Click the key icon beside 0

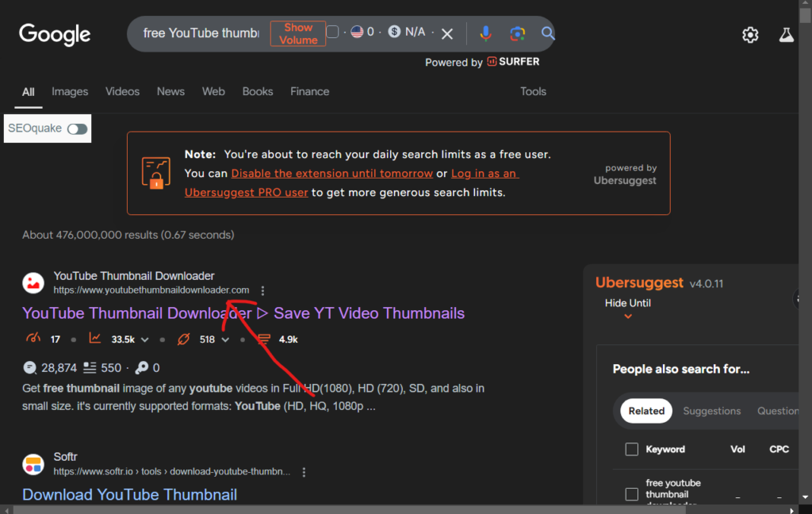click(141, 368)
